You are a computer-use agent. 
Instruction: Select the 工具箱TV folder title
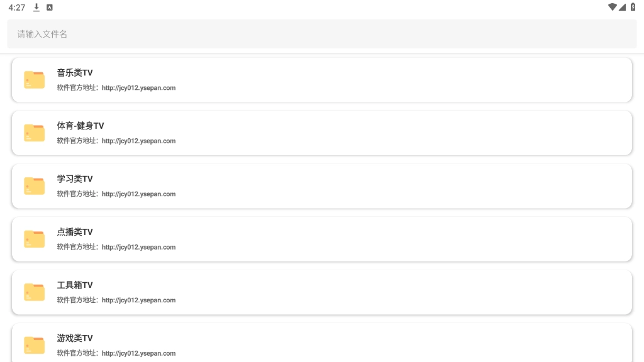[75, 285]
